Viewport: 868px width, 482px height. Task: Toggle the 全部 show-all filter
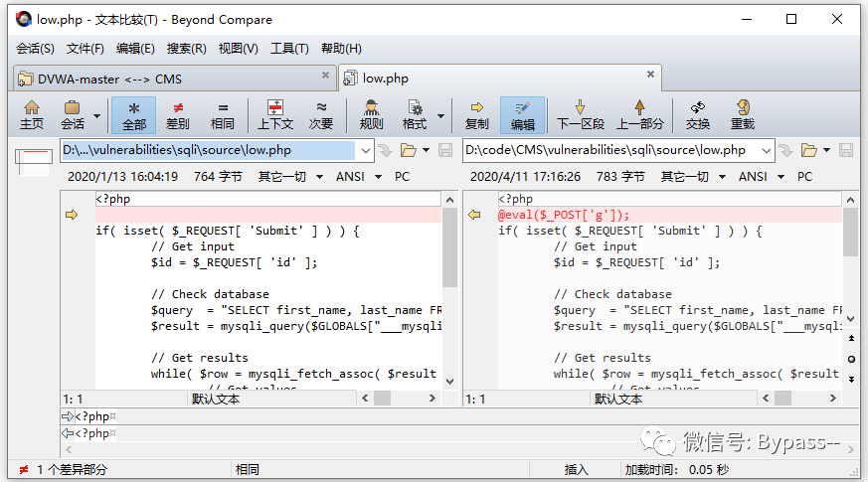pos(133,115)
